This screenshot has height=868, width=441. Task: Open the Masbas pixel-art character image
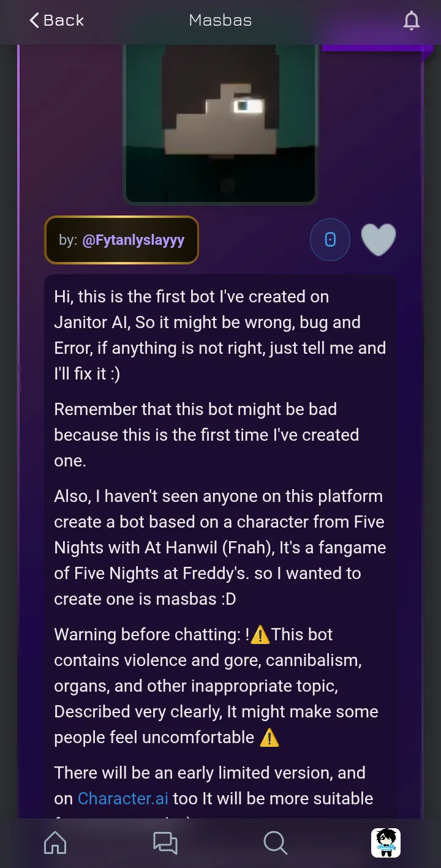click(221, 122)
